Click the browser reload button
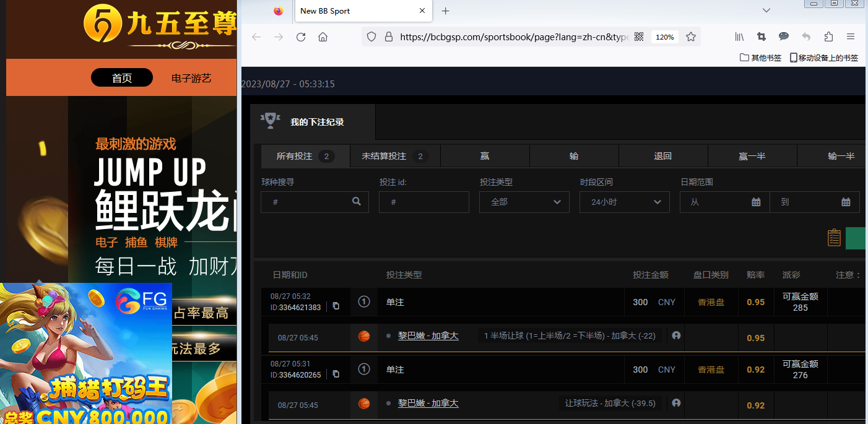This screenshot has width=868, height=424. click(301, 37)
